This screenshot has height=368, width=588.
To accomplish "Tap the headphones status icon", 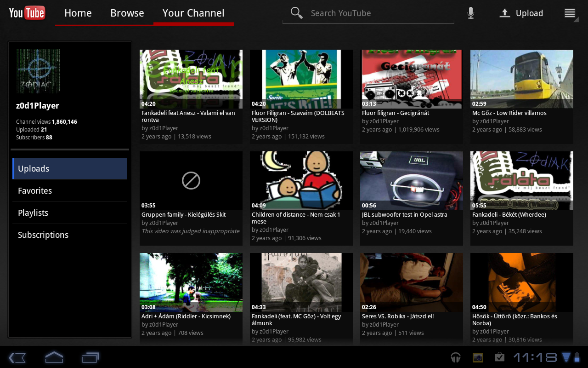I will pos(456,357).
